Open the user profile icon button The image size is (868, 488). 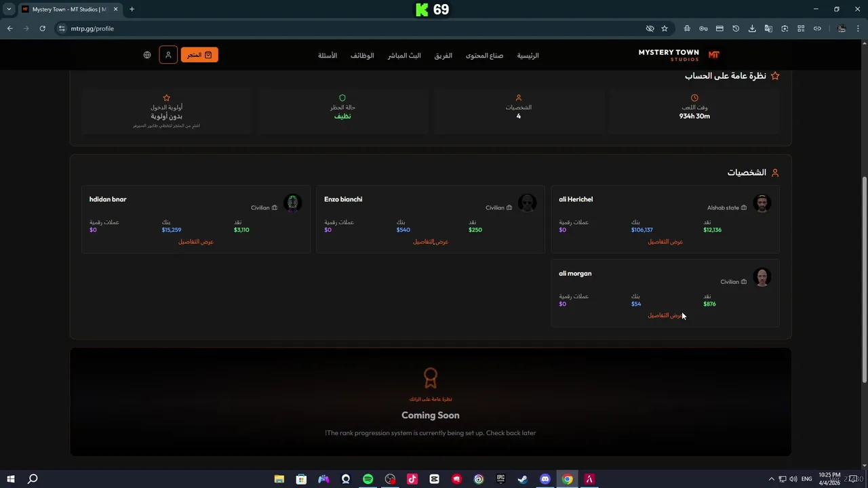(x=168, y=55)
